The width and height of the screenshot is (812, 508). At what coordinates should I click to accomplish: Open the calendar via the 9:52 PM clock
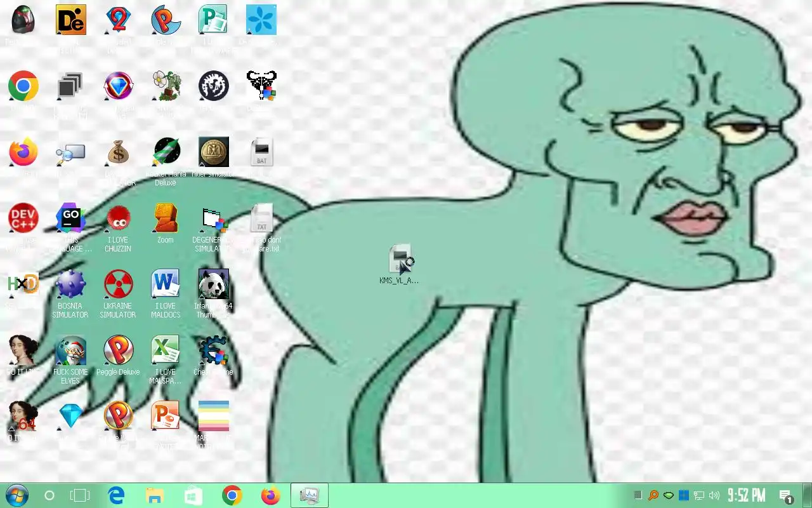[x=746, y=495]
